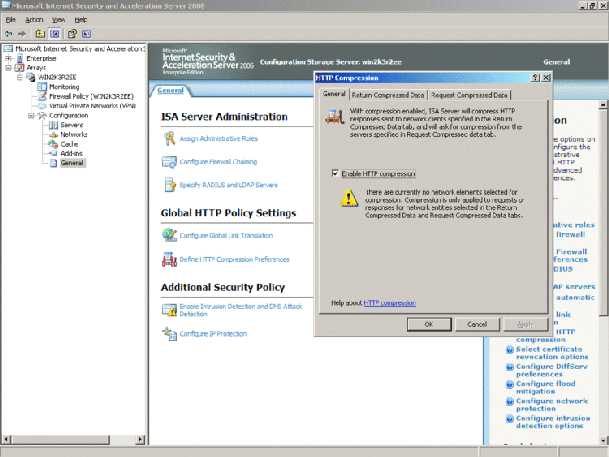Click the help pane scroll up arrow

click(603, 104)
